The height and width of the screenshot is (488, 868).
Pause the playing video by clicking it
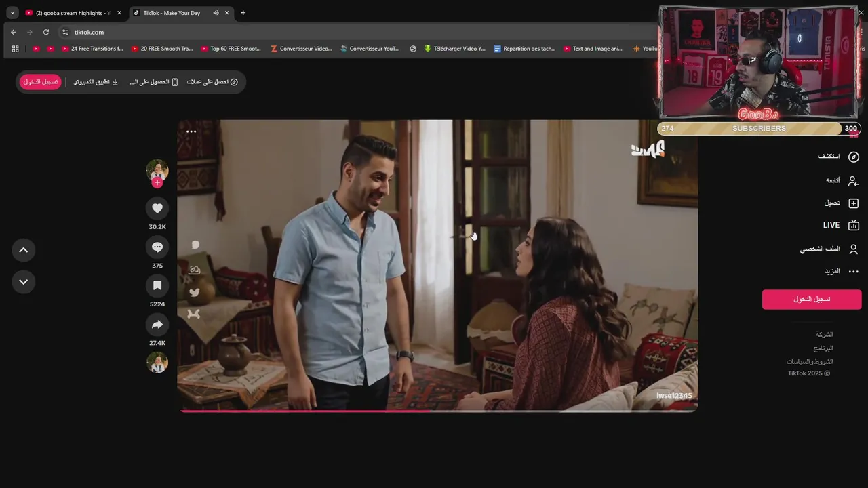(x=437, y=265)
